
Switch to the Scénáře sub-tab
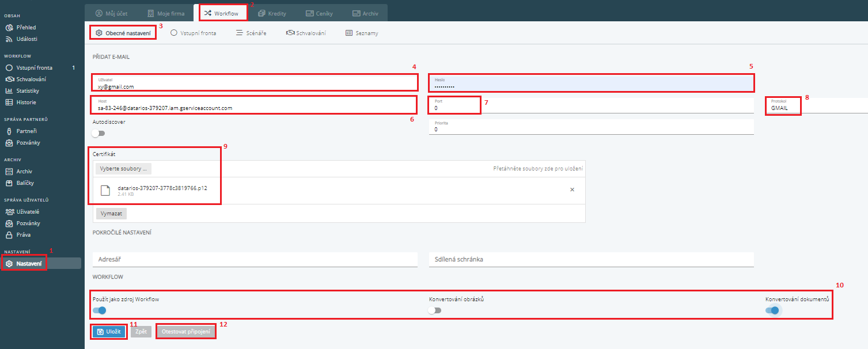point(251,33)
